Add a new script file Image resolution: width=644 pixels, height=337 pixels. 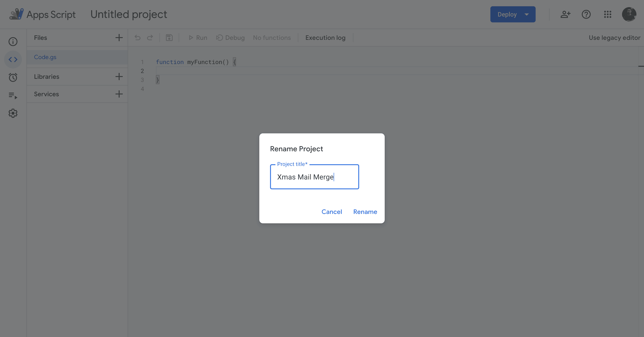click(119, 37)
